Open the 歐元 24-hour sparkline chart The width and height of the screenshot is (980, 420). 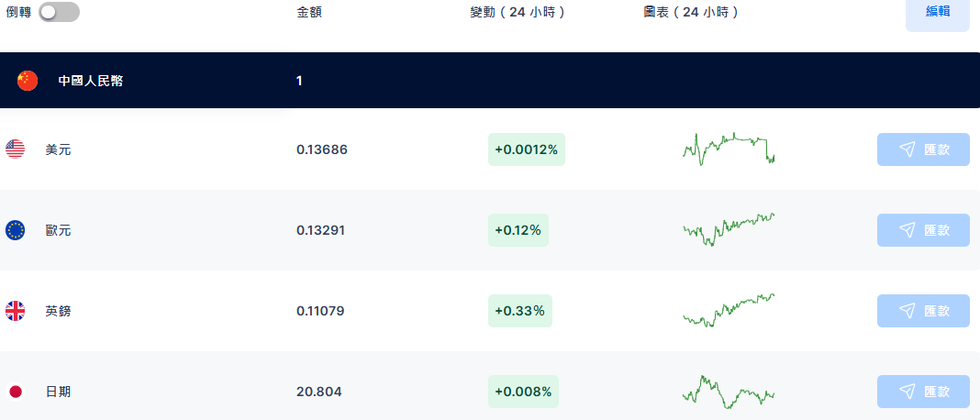point(729,229)
